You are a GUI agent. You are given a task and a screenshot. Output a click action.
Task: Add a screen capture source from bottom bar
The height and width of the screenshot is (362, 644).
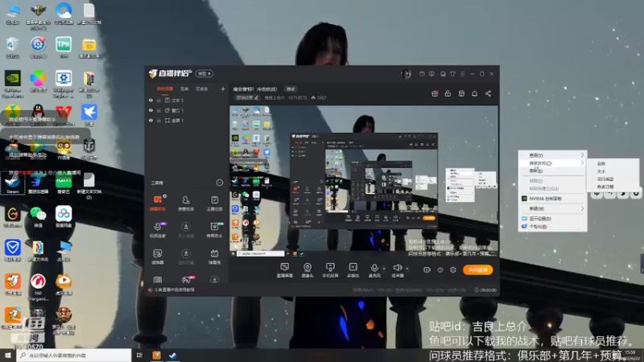click(285, 270)
